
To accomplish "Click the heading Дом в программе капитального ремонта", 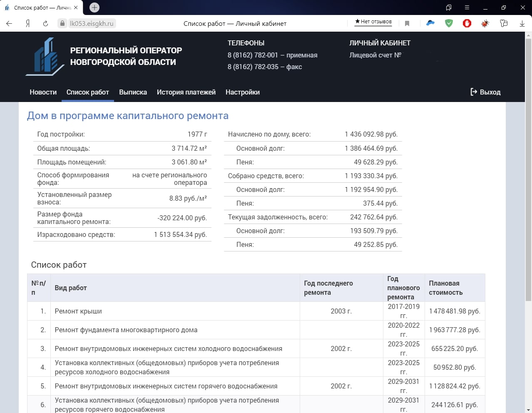I will pos(128,116).
